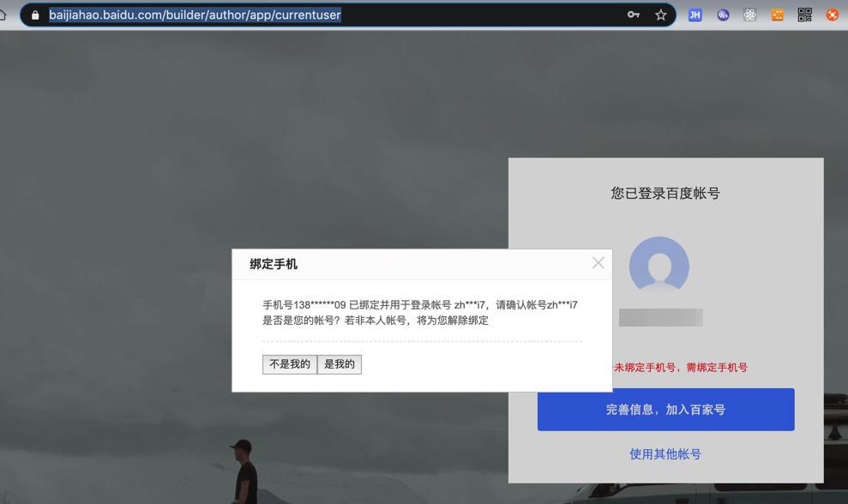Viewport: 848px width, 504px height.
Task: Click the 您已登录百度帐号 heading
Action: point(665,193)
